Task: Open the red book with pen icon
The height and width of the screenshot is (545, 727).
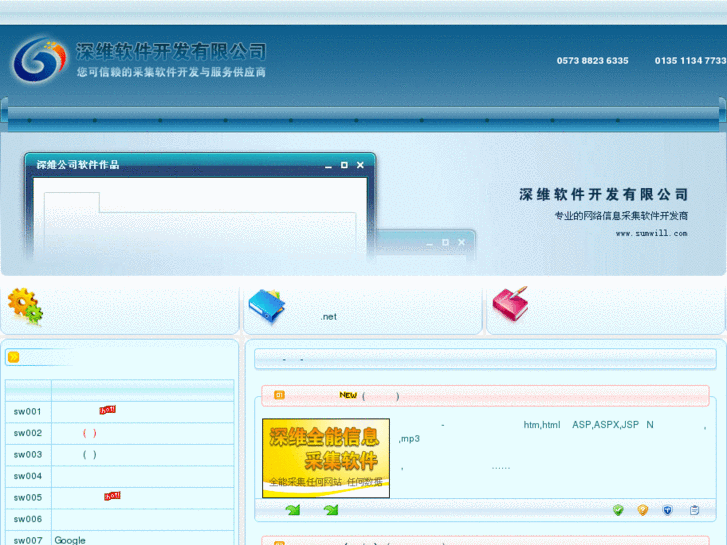Action: [510, 304]
